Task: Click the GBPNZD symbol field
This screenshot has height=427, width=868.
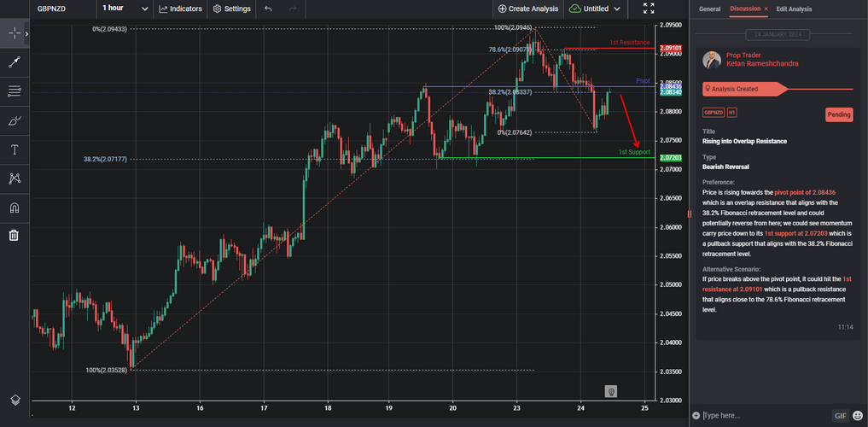Action: [53, 9]
